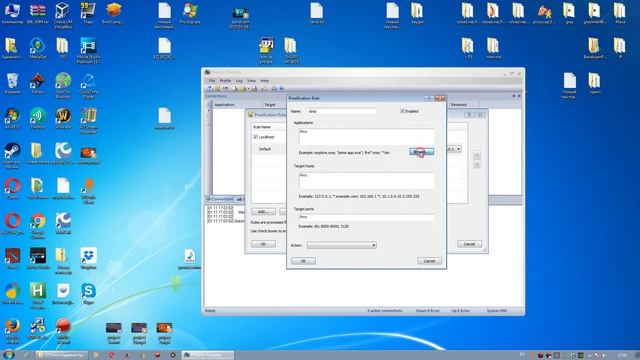Image resolution: width=640 pixels, height=360 pixels.
Task: Toggle the Localhost rule checkbox
Action: tap(256, 137)
